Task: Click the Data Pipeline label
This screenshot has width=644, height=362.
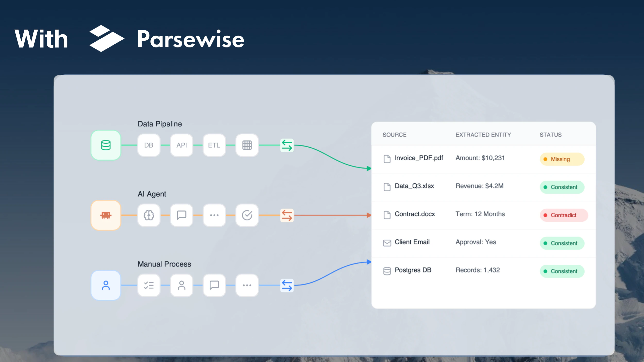Action: coord(160,124)
